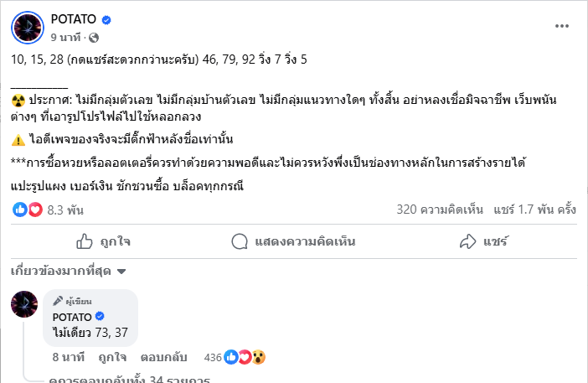The height and width of the screenshot is (383, 588).
Task: Like the POTATO comment via ถูกใจ link
Action: (x=111, y=357)
